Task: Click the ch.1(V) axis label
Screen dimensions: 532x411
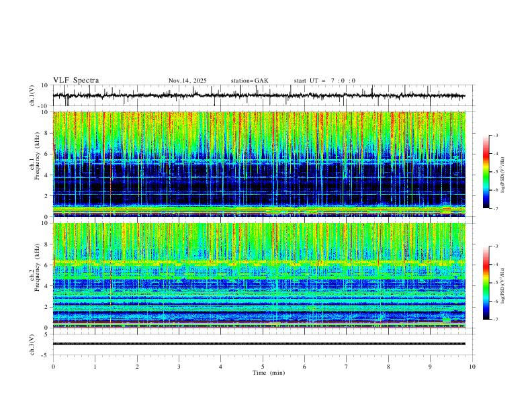Action: coord(32,95)
